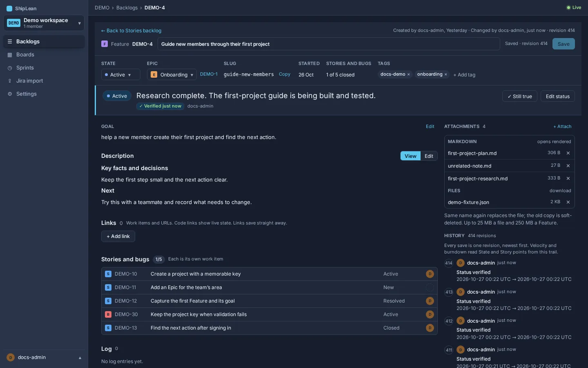
Task: Remove the docs-demo tag
Action: 408,74
